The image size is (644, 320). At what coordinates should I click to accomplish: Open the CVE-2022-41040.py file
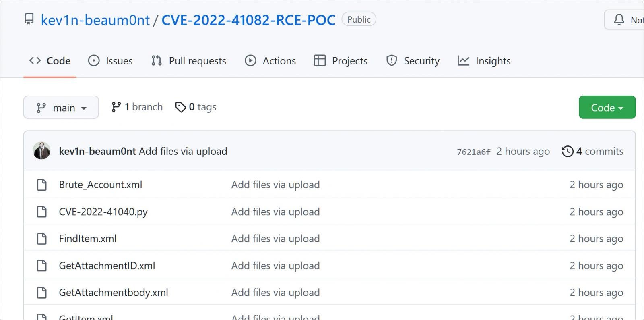tap(103, 212)
